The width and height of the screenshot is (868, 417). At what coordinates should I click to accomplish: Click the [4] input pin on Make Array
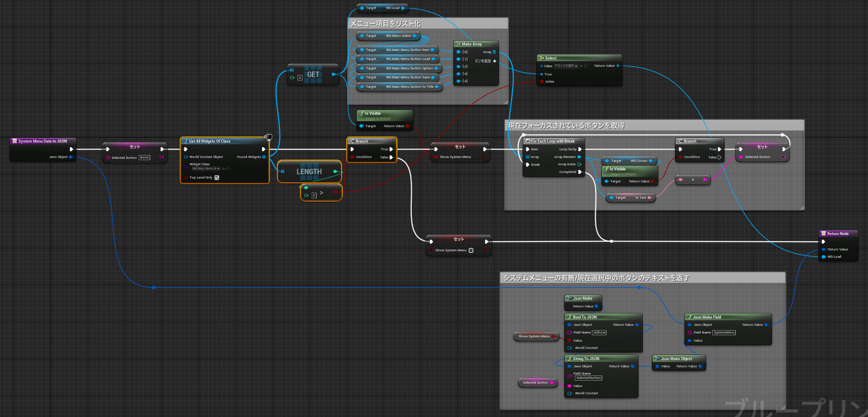coord(458,81)
